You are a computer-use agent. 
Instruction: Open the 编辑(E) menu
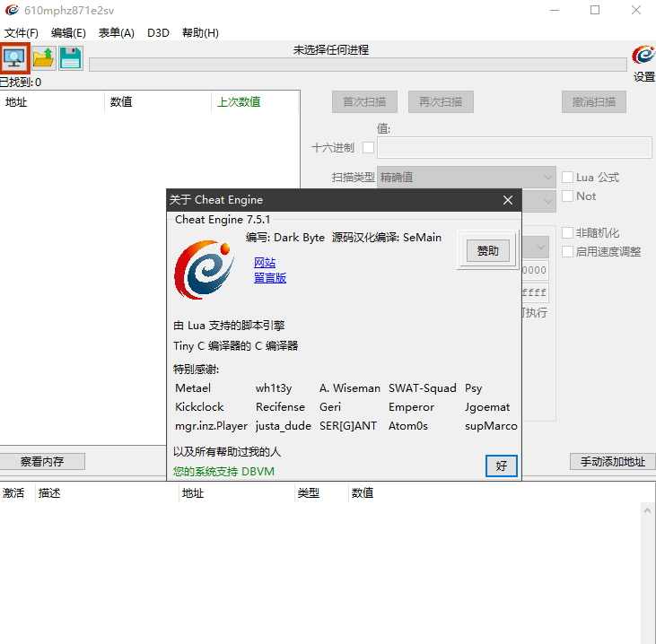tap(68, 32)
